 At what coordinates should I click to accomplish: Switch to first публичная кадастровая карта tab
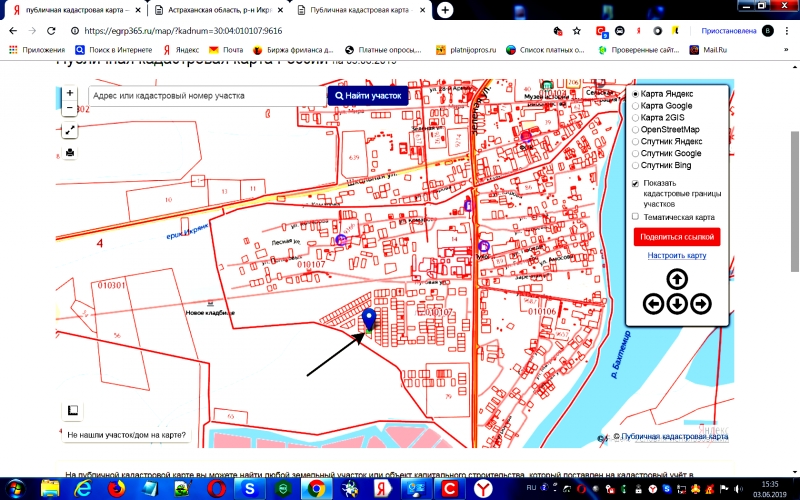pyautogui.click(x=77, y=10)
